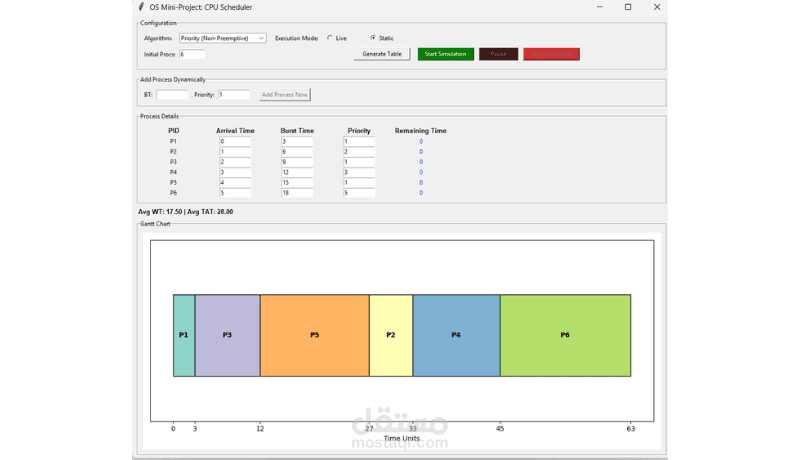
Task: Click P5 Priority field
Action: [x=359, y=183]
